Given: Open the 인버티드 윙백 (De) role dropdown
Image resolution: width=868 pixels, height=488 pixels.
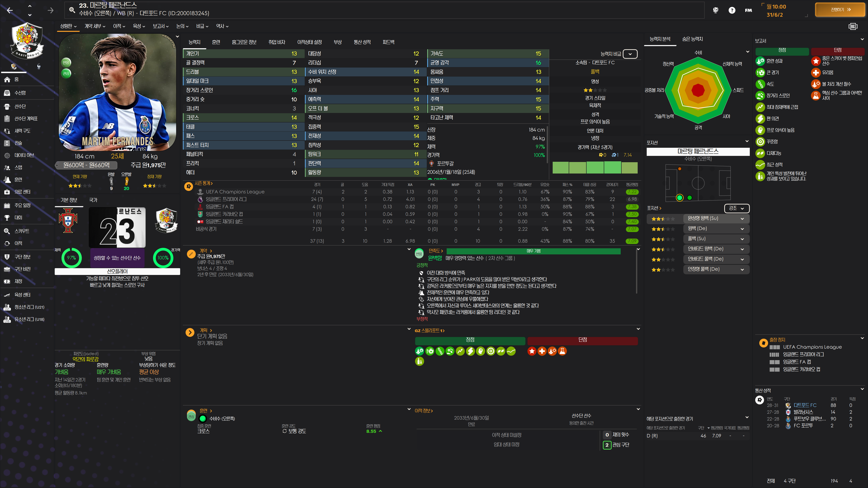Looking at the screenshot, I should click(x=716, y=249).
